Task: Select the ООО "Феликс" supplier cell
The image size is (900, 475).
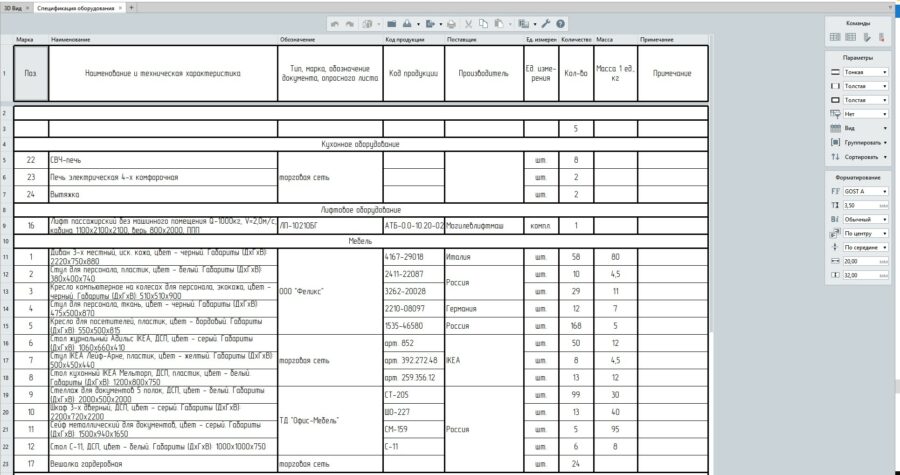Action: 330,291
